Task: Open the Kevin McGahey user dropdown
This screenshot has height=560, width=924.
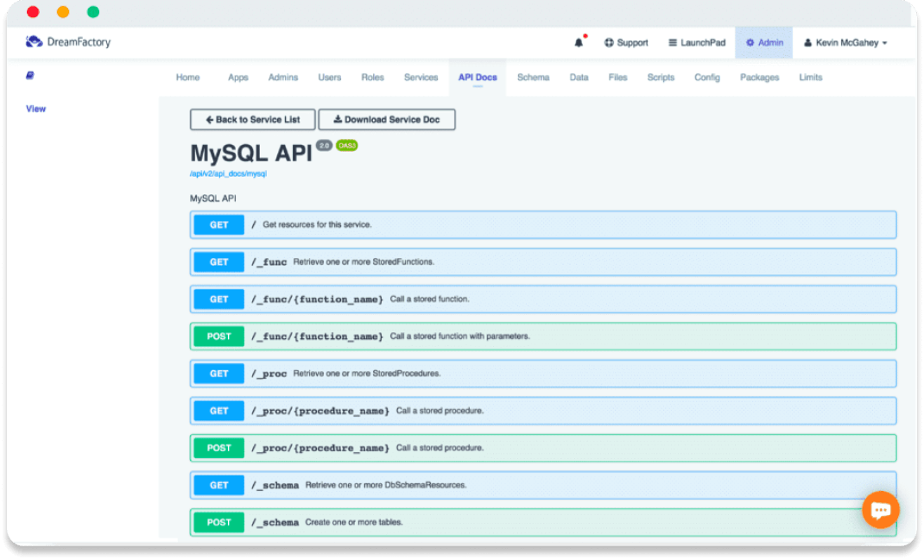Action: 845,43
